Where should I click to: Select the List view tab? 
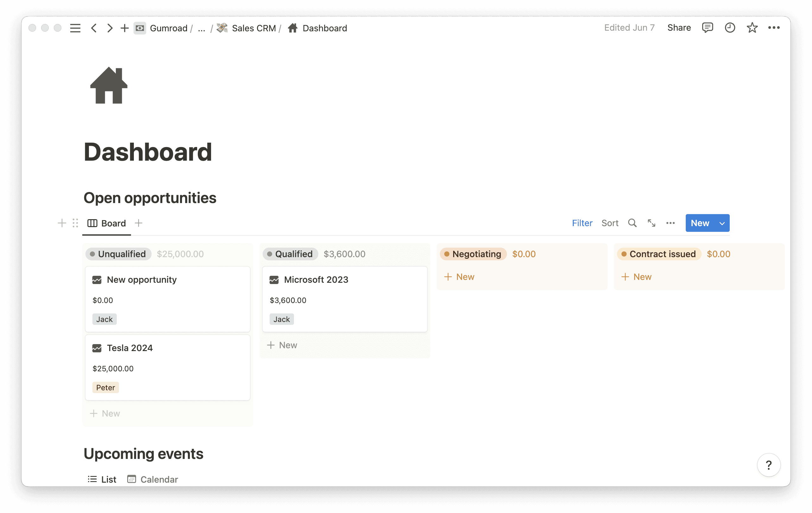102,479
